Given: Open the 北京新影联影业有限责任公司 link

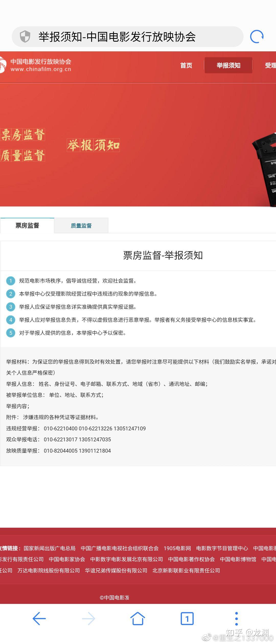Looking at the screenshot, I should [x=186, y=570].
